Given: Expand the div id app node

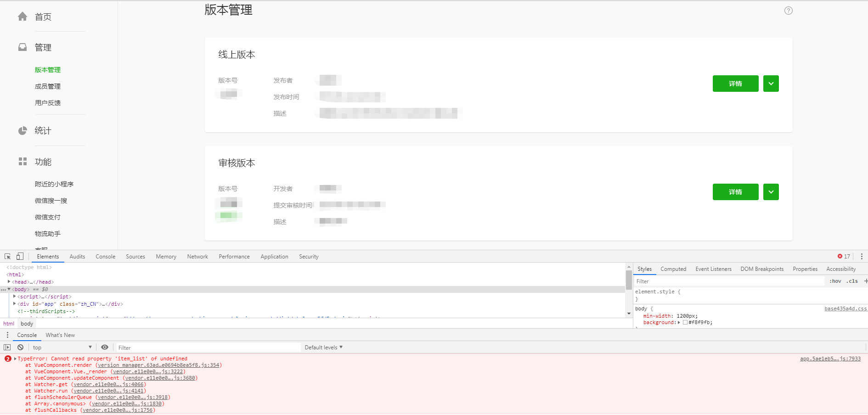Looking at the screenshot, I should pyautogui.click(x=15, y=304).
